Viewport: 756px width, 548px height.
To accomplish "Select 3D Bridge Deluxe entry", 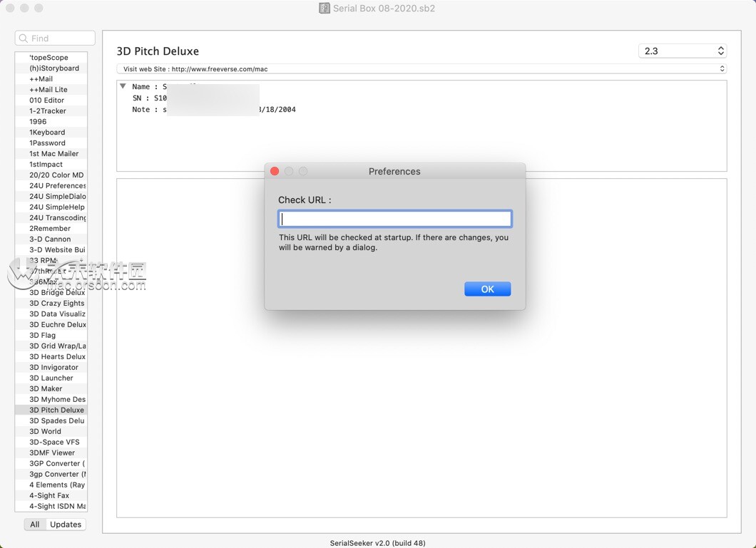I will [51, 292].
